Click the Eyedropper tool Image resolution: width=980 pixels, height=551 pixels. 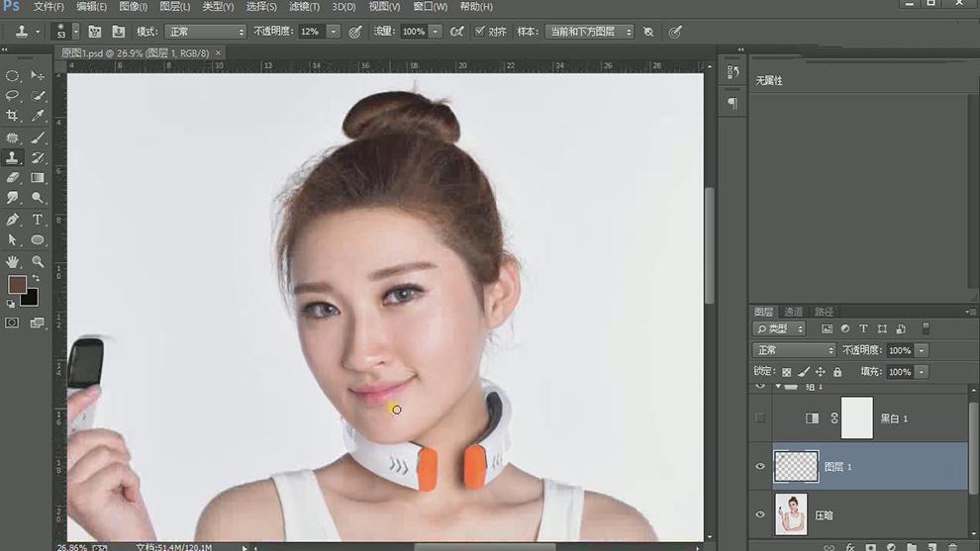pyautogui.click(x=38, y=116)
